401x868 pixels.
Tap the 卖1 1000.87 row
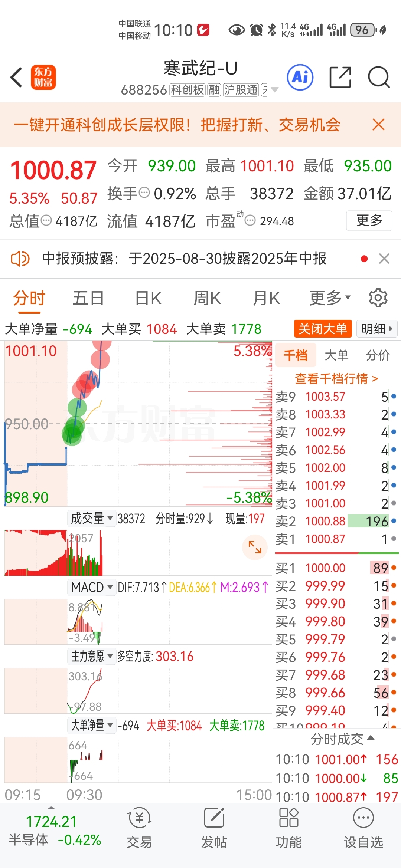coord(336,539)
